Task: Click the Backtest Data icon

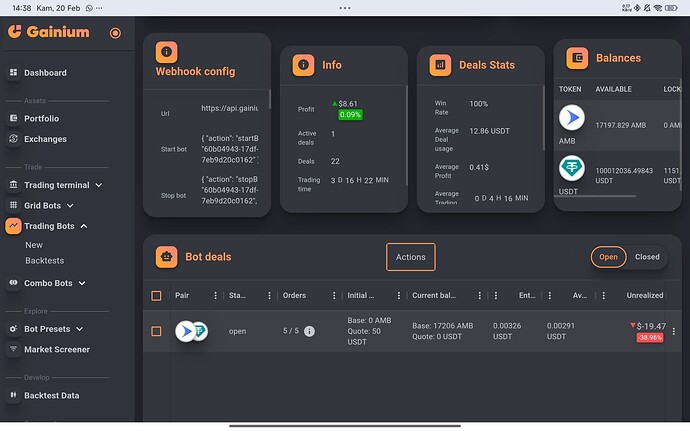Action: [x=14, y=395]
